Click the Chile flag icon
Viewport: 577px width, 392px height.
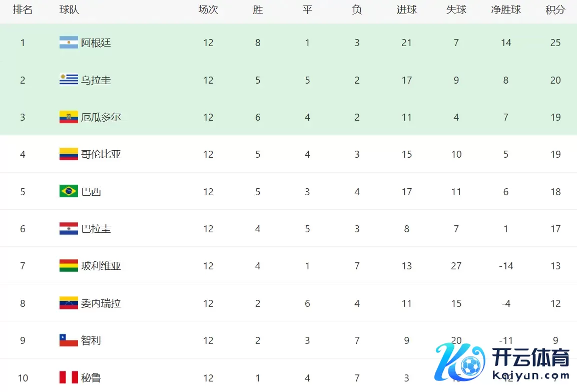pos(69,340)
